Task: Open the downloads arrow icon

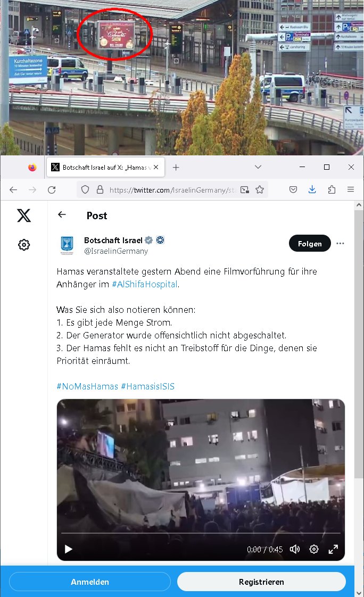Action: pyautogui.click(x=312, y=189)
